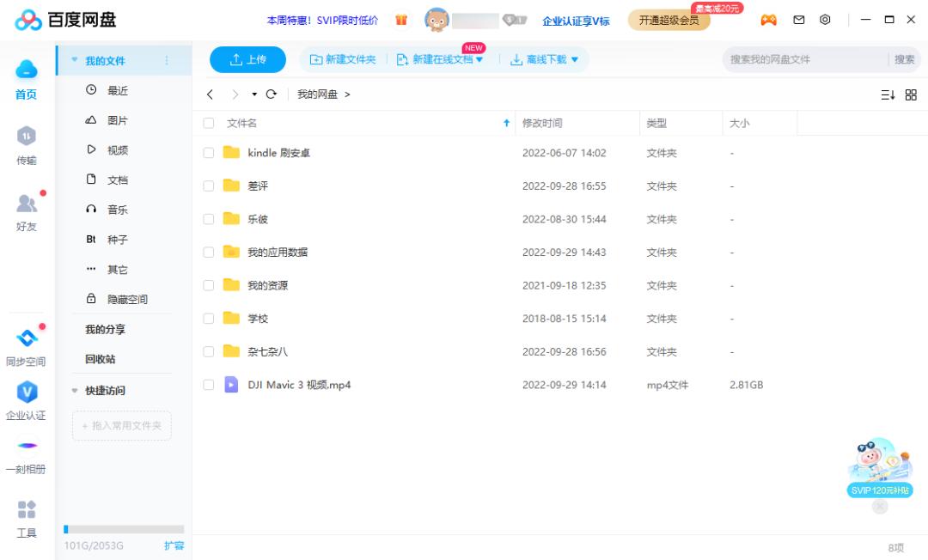Open 回收站 in the left panel

tap(100, 359)
